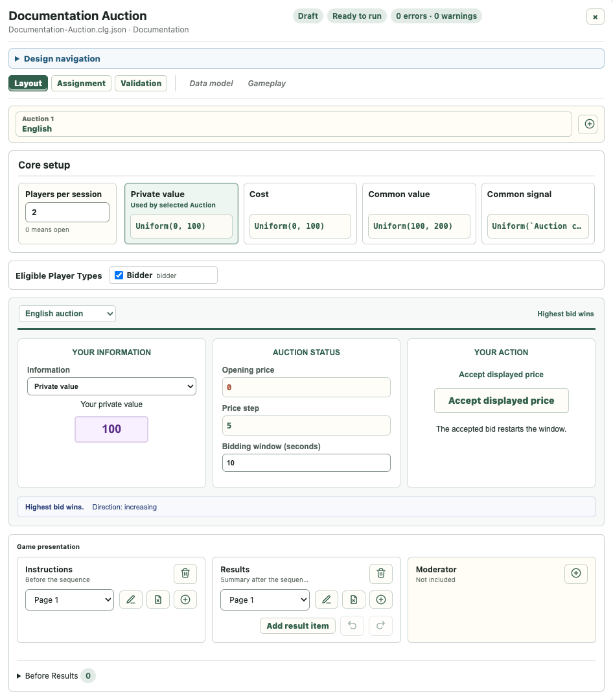Click Accept displayed price button
The width and height of the screenshot is (613, 700).
(502, 401)
